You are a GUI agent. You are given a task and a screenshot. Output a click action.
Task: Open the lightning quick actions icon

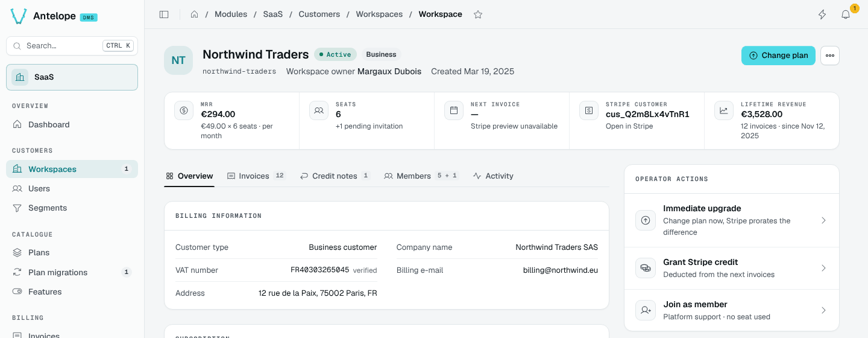(822, 14)
